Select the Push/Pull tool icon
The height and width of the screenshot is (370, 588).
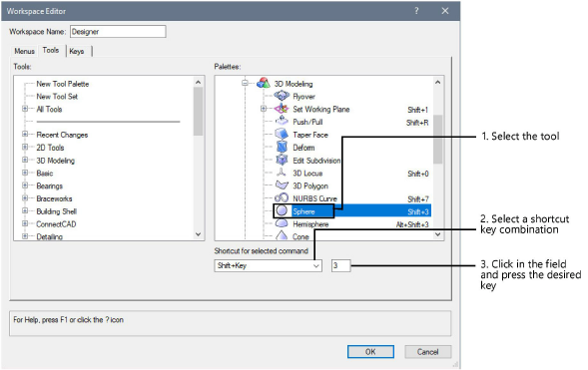[282, 121]
